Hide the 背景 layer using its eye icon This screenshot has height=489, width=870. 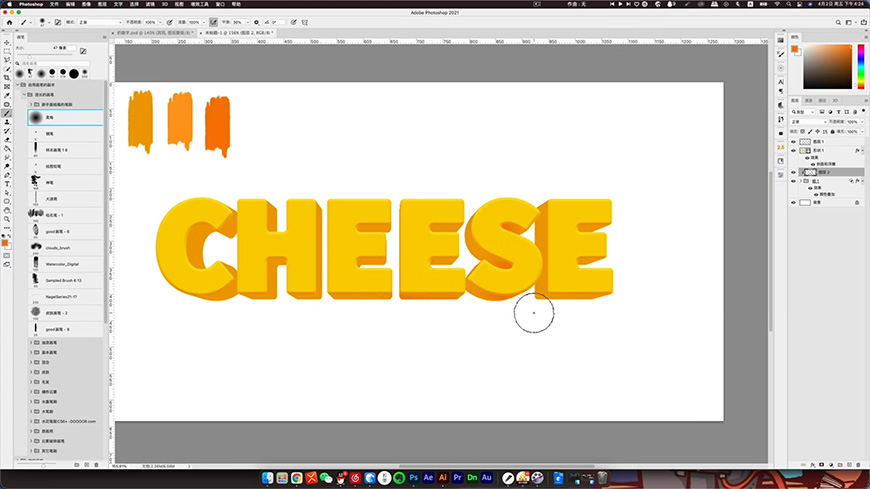pyautogui.click(x=793, y=202)
